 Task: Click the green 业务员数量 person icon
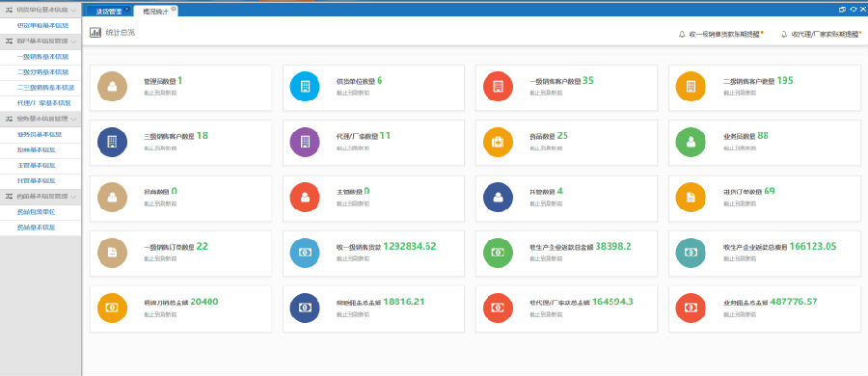click(691, 142)
